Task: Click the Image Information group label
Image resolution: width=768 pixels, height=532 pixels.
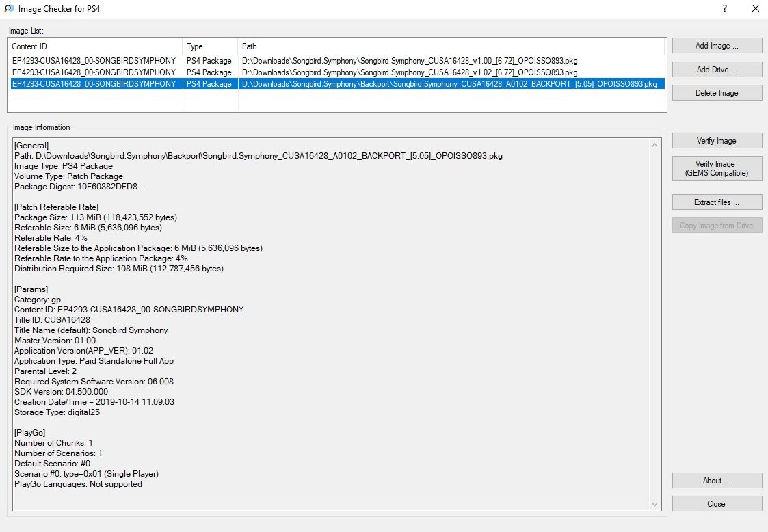Action: [x=41, y=127]
